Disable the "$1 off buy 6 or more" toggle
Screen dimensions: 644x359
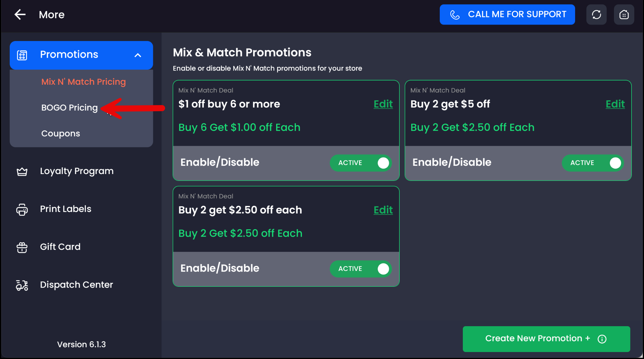click(361, 163)
